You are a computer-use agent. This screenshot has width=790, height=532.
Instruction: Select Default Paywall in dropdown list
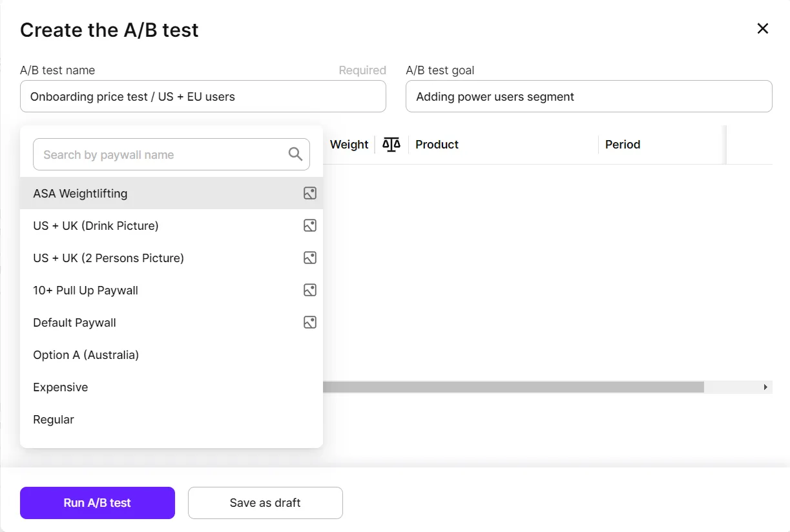pos(74,323)
